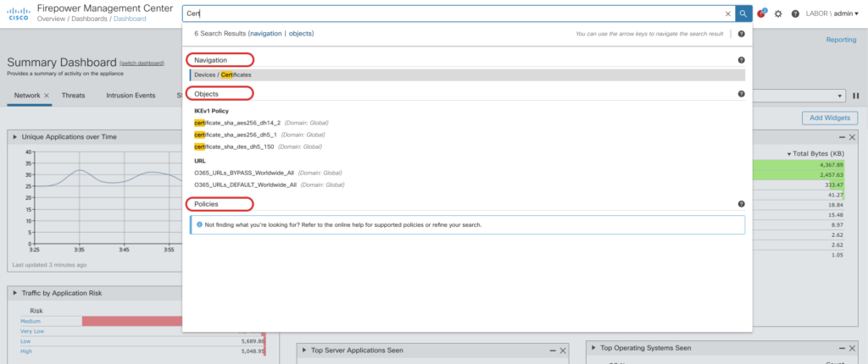Click help icon for Policies section
868x364 pixels.
(741, 204)
